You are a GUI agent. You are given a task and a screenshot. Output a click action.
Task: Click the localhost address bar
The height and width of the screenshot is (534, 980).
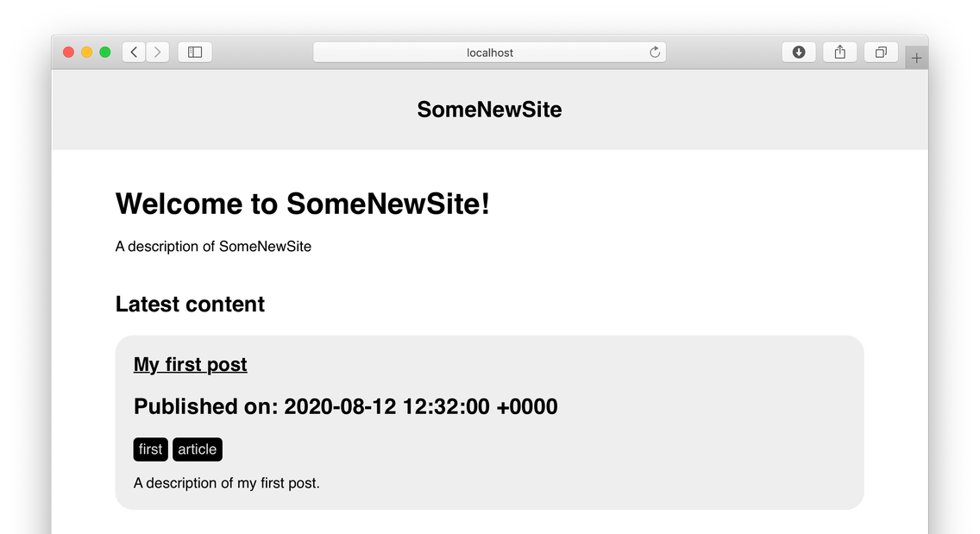pos(489,53)
